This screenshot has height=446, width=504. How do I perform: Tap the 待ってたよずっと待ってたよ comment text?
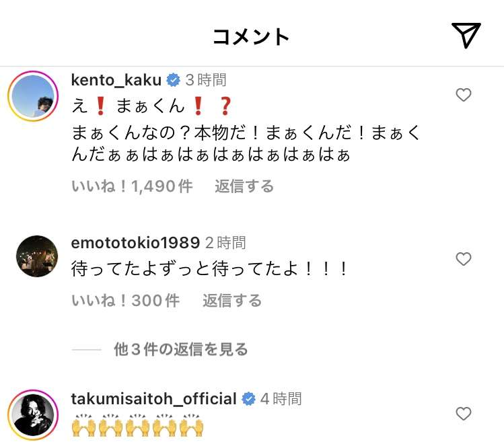(210, 269)
